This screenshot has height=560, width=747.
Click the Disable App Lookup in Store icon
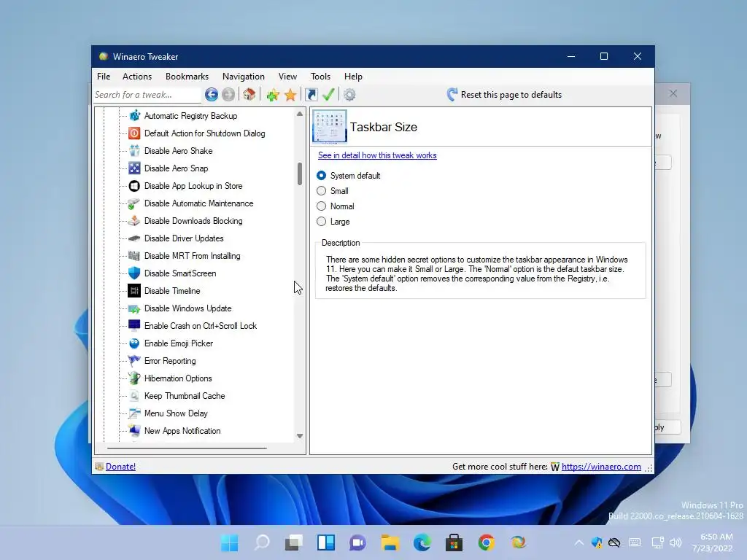click(x=134, y=186)
